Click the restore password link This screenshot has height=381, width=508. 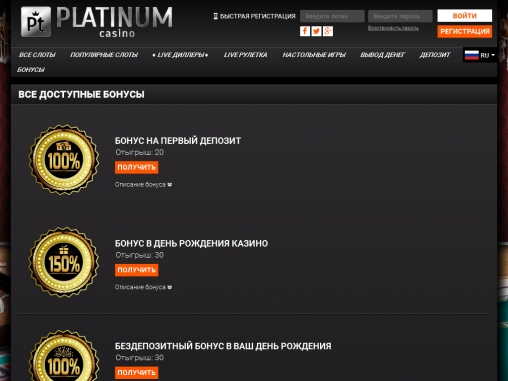393,28
